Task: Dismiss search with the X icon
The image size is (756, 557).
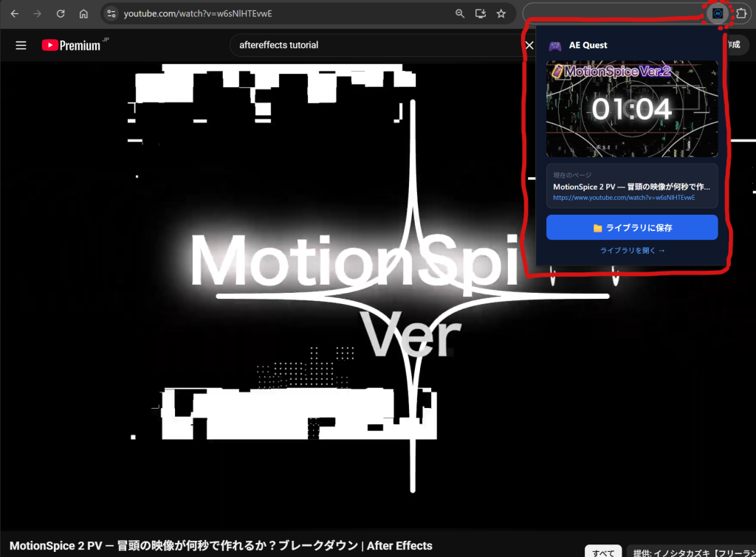Action: pyautogui.click(x=529, y=44)
